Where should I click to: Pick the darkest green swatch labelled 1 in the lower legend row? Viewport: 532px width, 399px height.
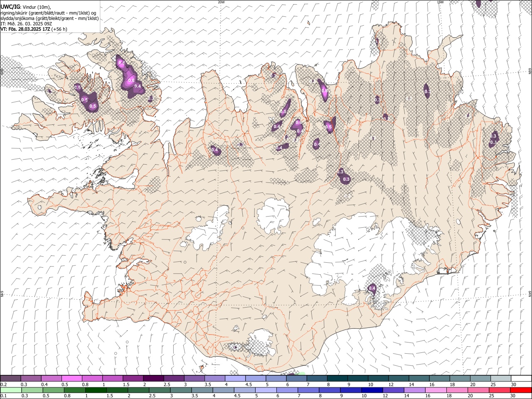coord(96,390)
